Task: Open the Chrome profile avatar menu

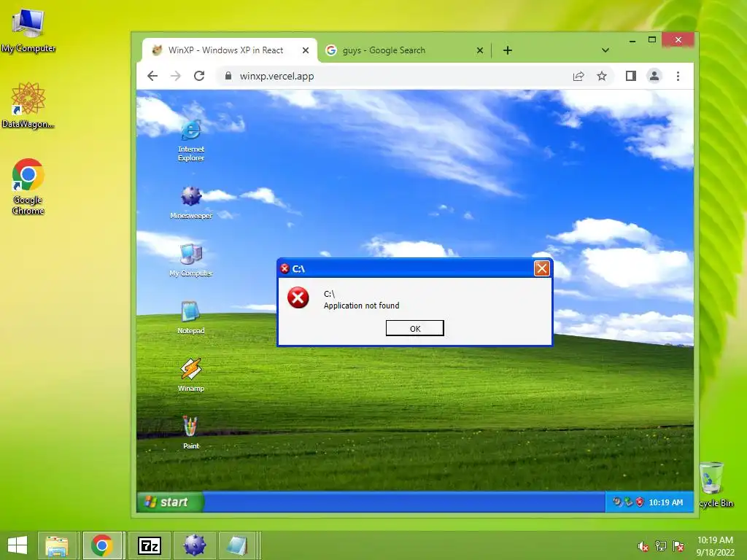Action: pos(654,76)
